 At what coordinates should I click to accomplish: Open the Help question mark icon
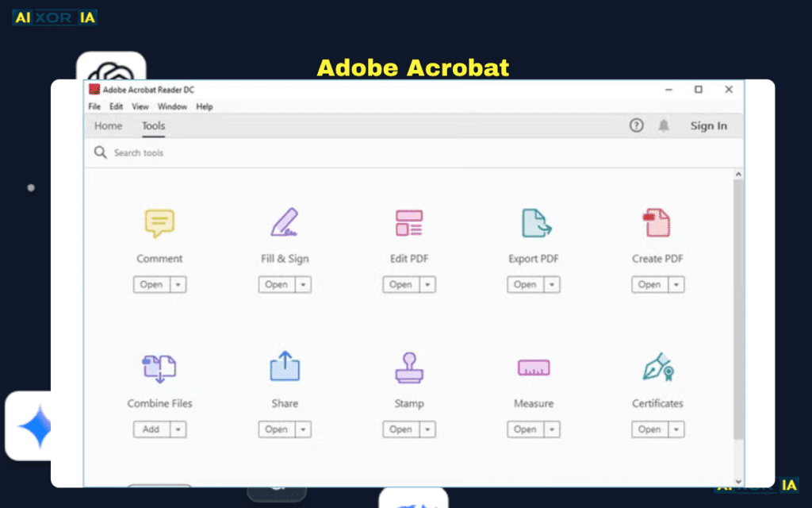pyautogui.click(x=636, y=125)
